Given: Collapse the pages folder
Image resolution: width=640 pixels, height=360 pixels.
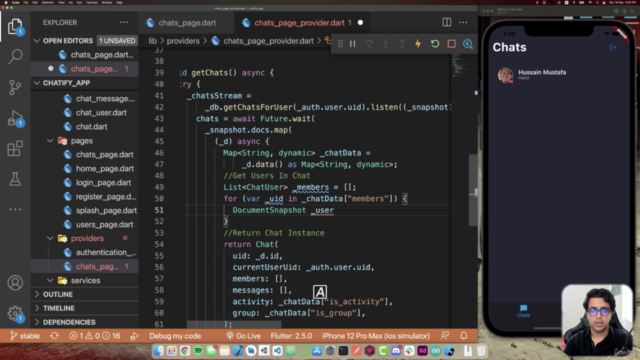Looking at the screenshot, I should tap(50, 141).
